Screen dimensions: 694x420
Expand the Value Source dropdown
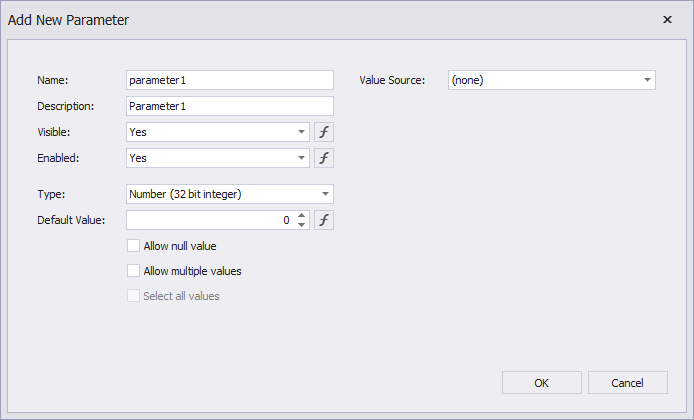pyautogui.click(x=647, y=80)
